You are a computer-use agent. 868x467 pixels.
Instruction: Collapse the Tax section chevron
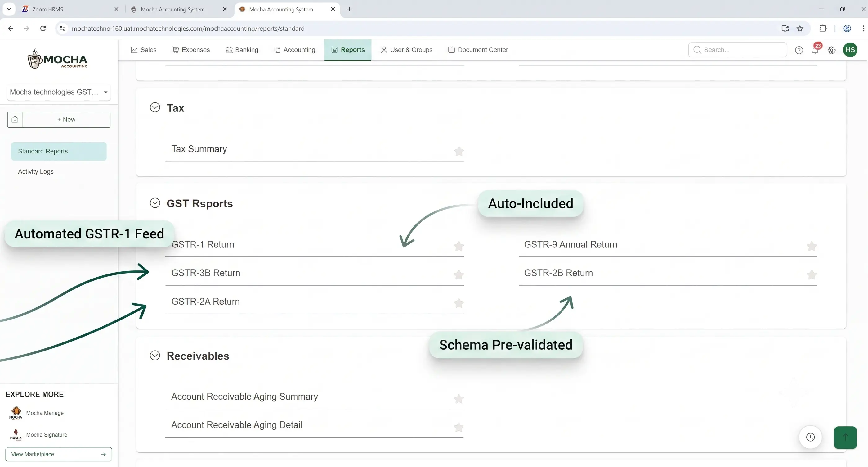click(155, 107)
